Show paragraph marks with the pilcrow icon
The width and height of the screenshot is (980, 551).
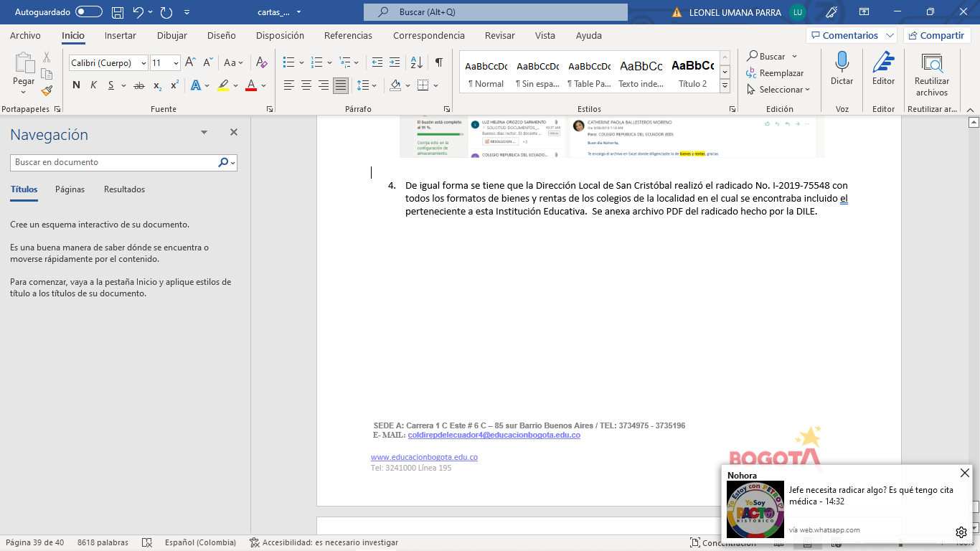tap(438, 62)
